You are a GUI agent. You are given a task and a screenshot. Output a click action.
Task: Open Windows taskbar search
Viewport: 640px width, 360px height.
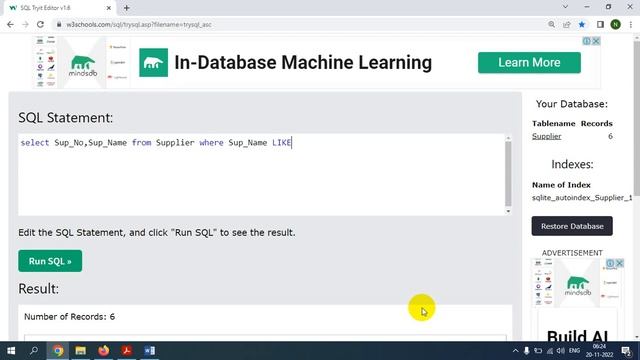click(x=34, y=351)
